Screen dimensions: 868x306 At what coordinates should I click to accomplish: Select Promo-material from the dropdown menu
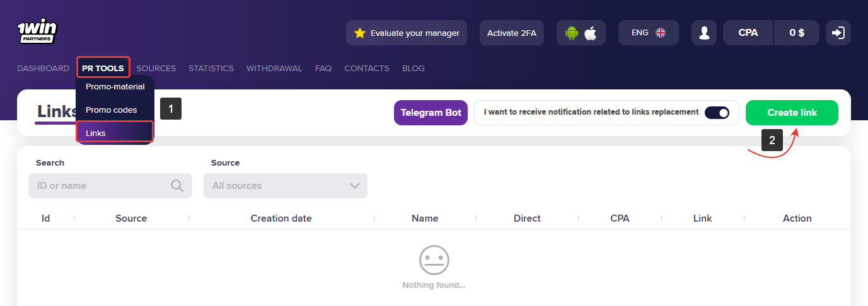click(115, 87)
